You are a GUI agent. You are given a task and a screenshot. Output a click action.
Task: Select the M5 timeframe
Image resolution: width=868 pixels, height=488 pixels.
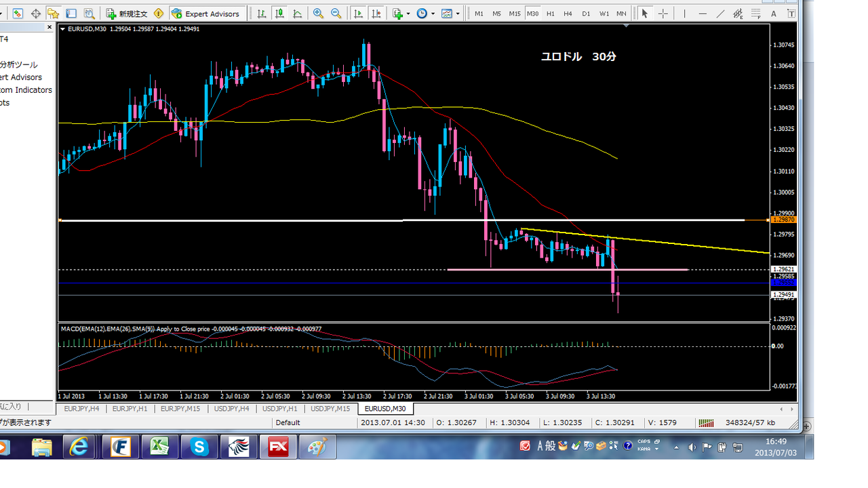496,14
